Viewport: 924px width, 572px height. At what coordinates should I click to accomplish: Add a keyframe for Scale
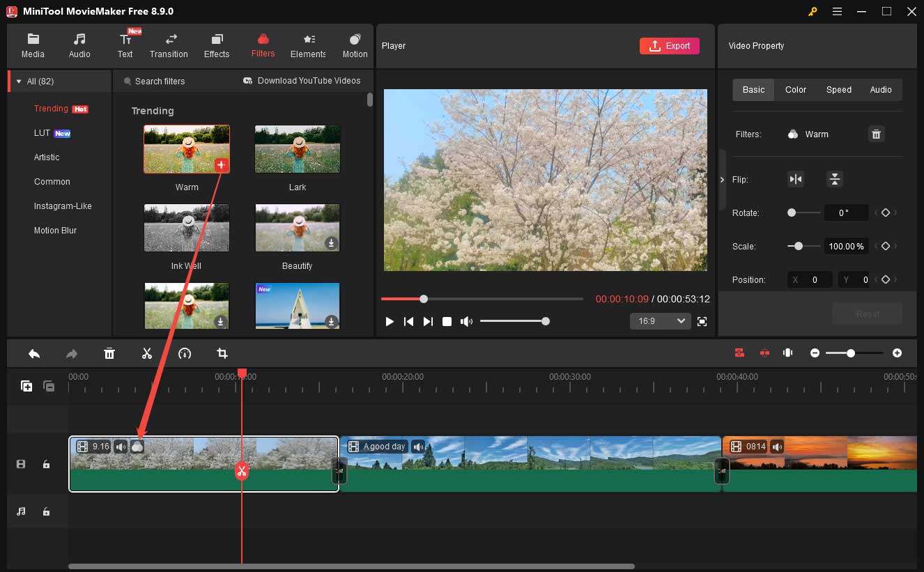(886, 246)
